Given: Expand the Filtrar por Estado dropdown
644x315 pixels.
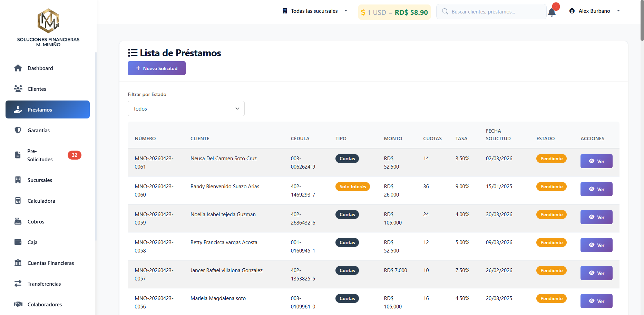Looking at the screenshot, I should 186,108.
